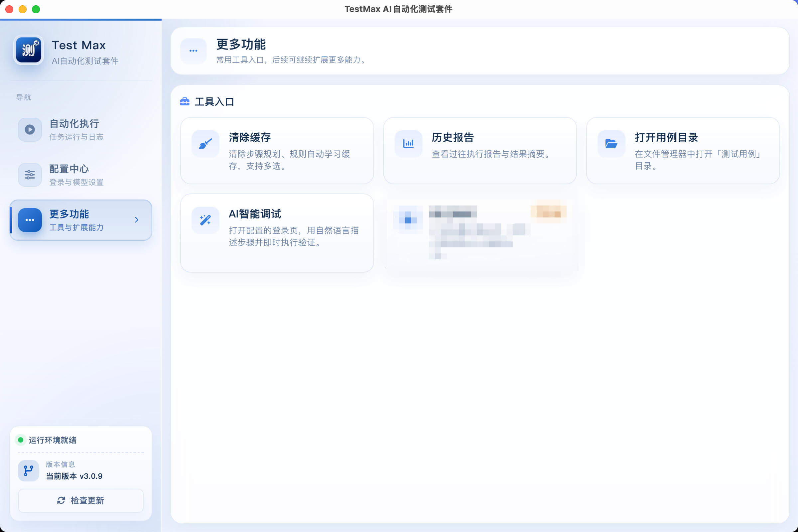
Task: Click the open folder icon on the 打开用例目录 card
Action: point(611,144)
